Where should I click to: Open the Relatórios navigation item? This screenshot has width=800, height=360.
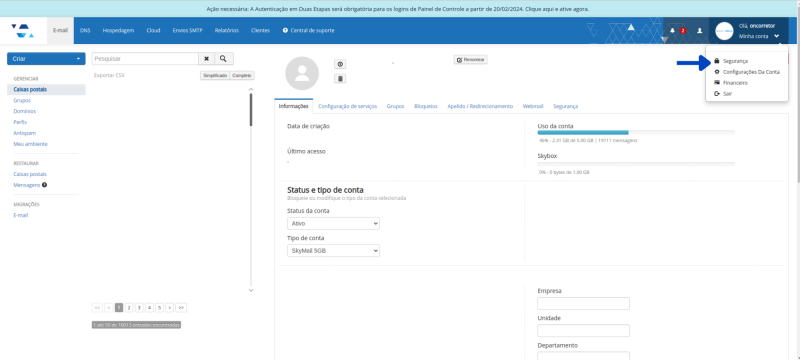click(227, 31)
